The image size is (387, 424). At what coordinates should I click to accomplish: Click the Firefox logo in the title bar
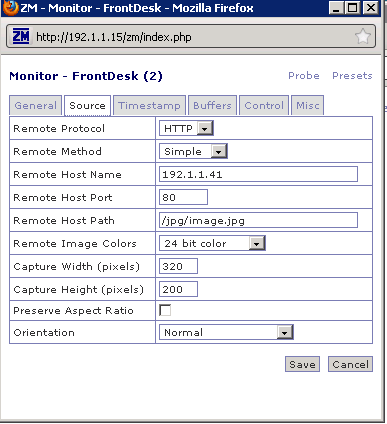[10, 8]
